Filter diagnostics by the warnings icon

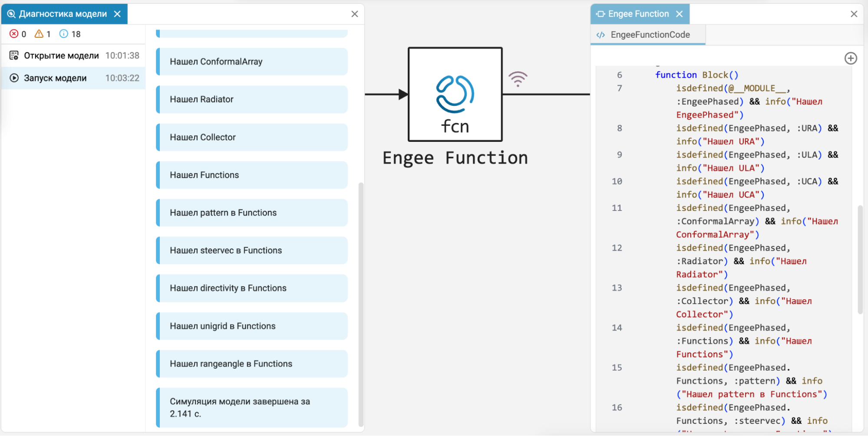click(39, 34)
